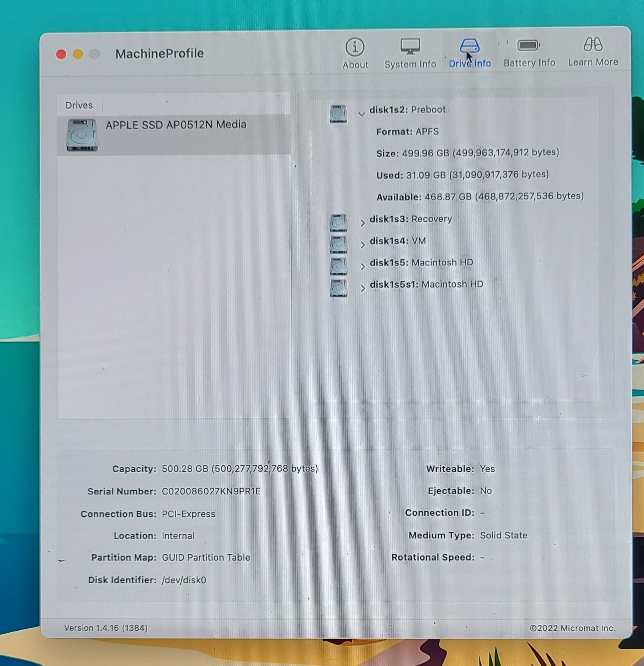Image resolution: width=644 pixels, height=666 pixels.
Task: Select the disk1s5 Macintosh HD label
Action: pyautogui.click(x=421, y=263)
